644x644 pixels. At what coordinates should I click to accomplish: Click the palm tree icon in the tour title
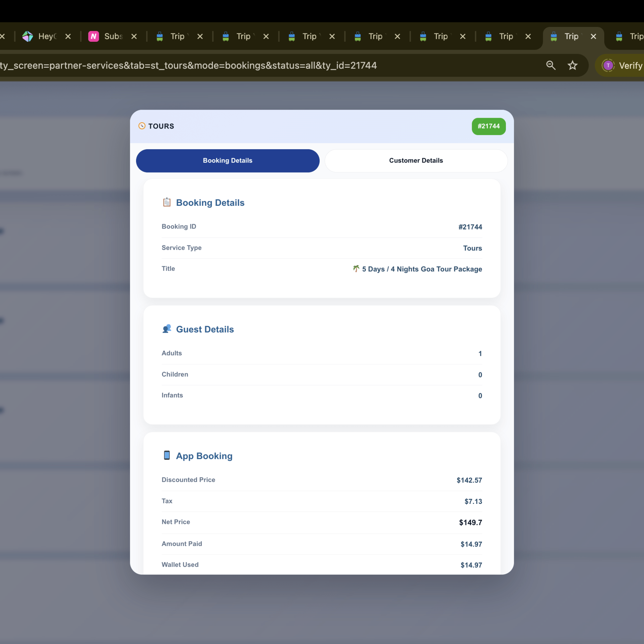pos(356,269)
